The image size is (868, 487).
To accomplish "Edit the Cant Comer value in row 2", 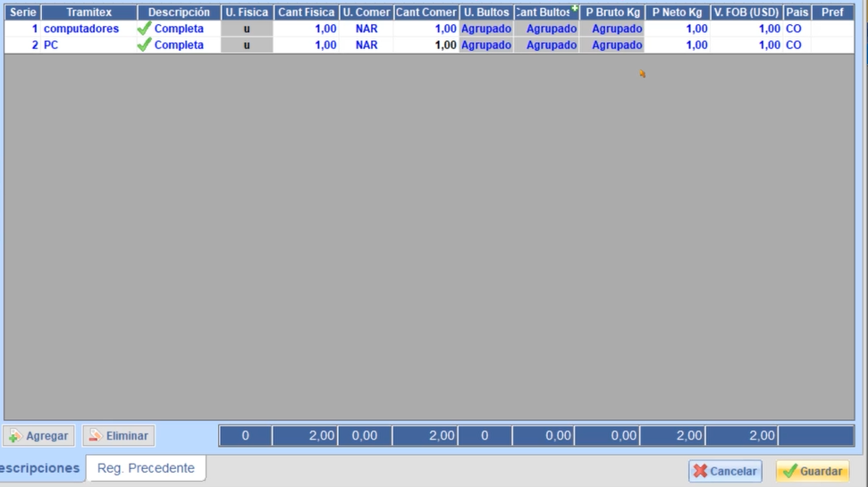I will (x=426, y=45).
